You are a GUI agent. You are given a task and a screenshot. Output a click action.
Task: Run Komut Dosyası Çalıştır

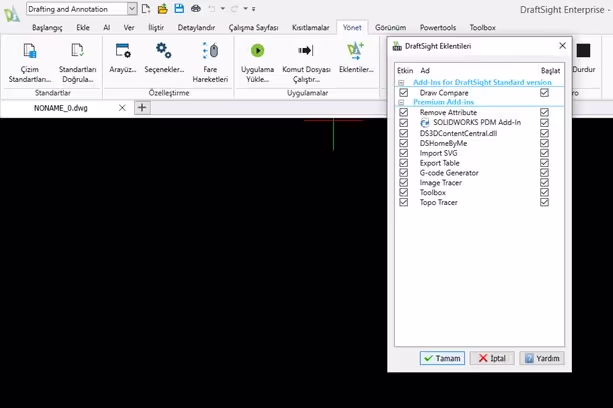click(306, 63)
